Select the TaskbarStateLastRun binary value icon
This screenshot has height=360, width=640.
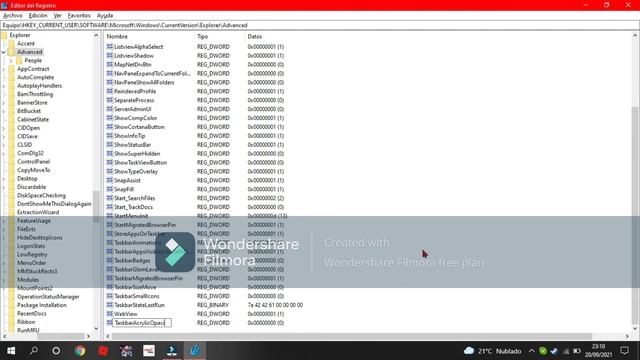[109, 305]
